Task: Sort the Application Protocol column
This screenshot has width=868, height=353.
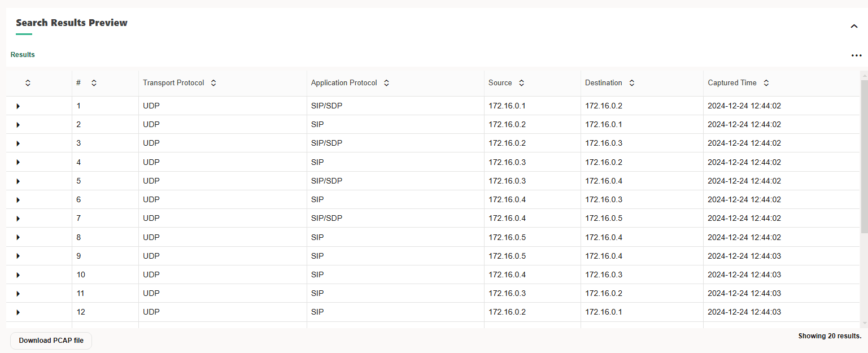Action: (x=386, y=82)
